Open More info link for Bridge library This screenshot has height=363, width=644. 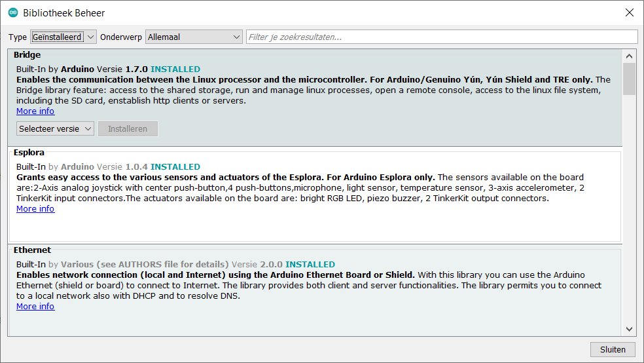[x=35, y=111]
